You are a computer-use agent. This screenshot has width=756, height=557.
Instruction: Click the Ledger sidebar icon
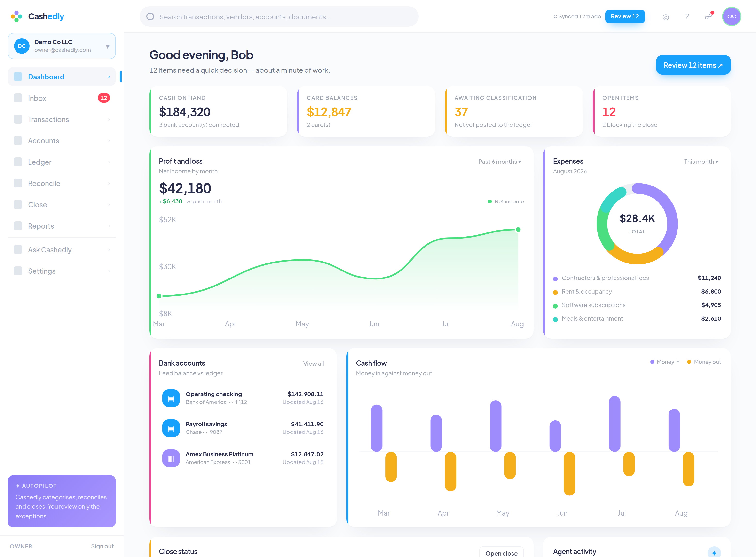18,162
